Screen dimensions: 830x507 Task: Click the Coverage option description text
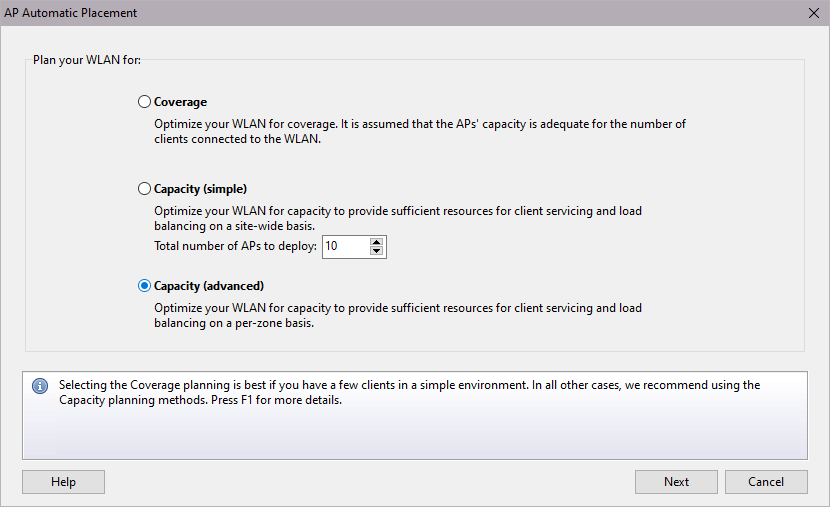click(420, 132)
